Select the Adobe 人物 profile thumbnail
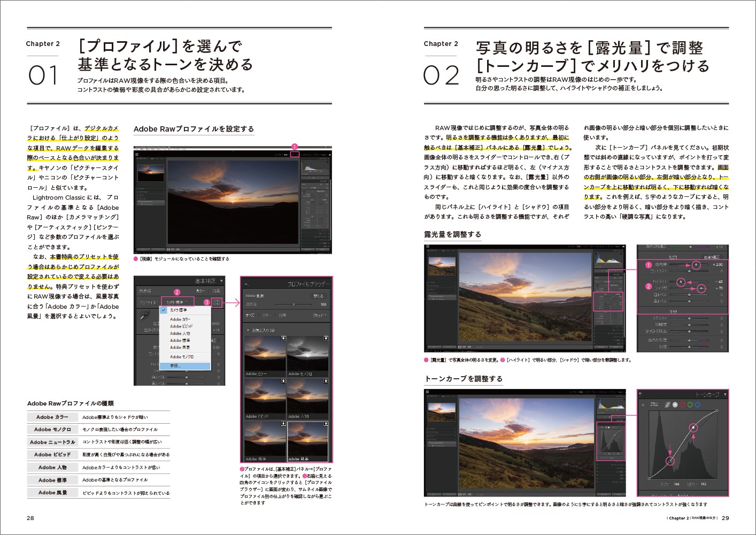 (307, 399)
